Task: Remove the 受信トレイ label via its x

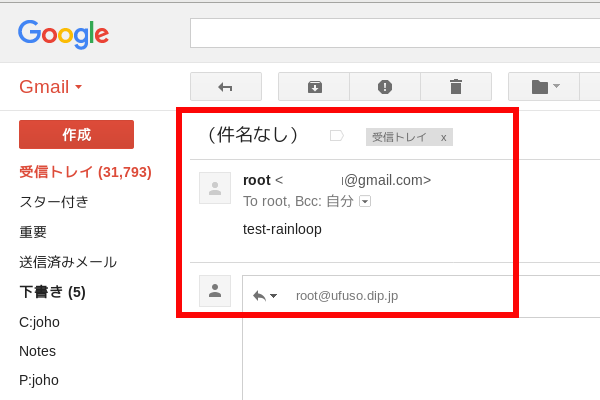Action: 443,137
